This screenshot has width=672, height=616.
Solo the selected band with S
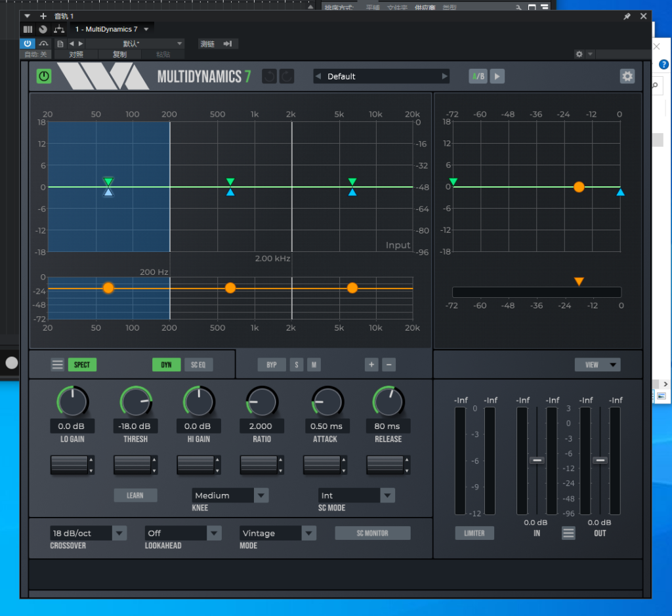297,365
